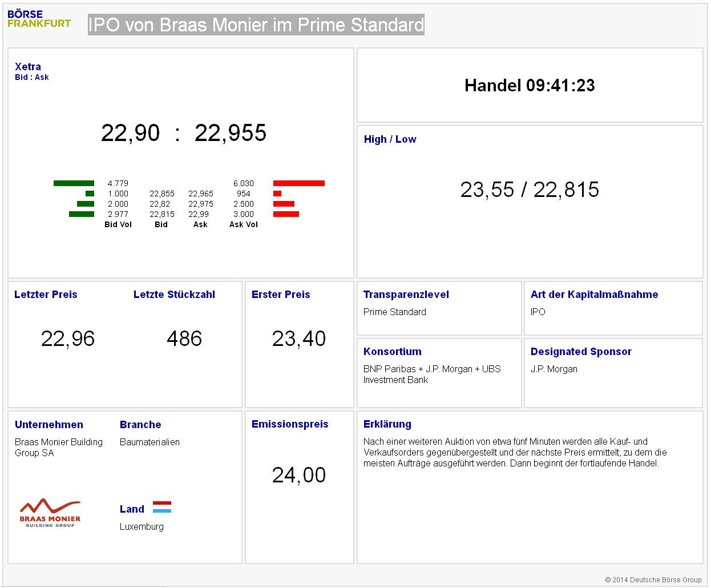This screenshot has width=711, height=588.
Task: Click the shortest green bid bar for 1.000
Action: pos(90,194)
